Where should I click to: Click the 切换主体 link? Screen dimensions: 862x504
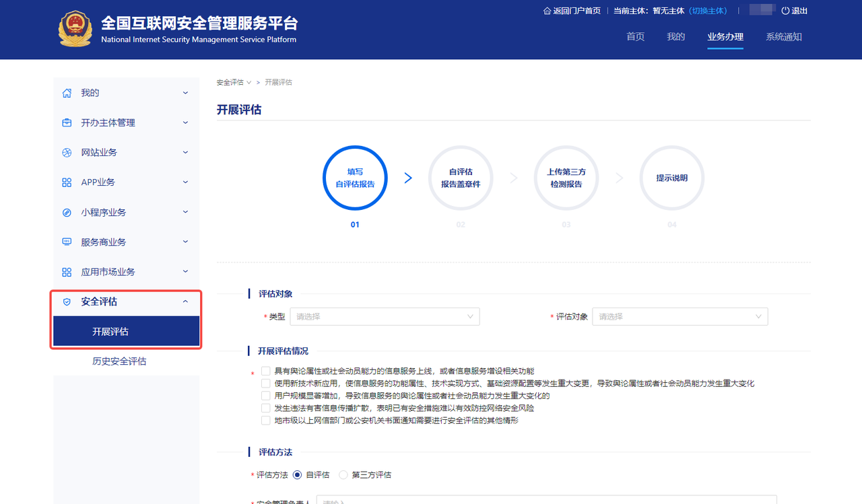coord(708,11)
